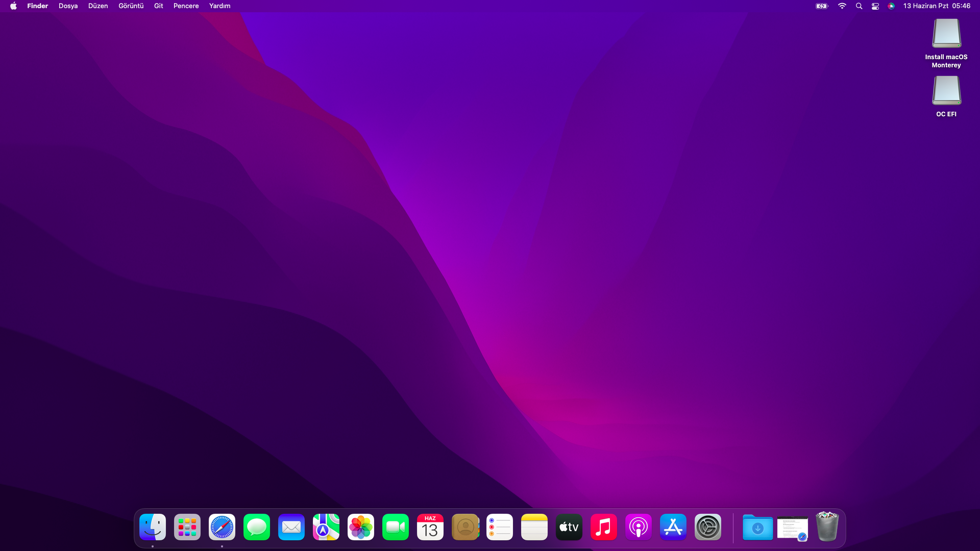
Task: Click the date and time clock
Action: pos(937,6)
